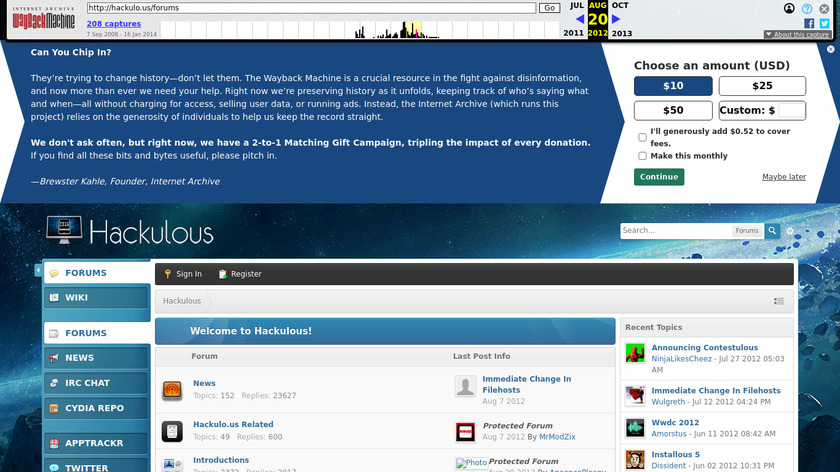Open Wwdc 2012 recent topic

click(675, 423)
